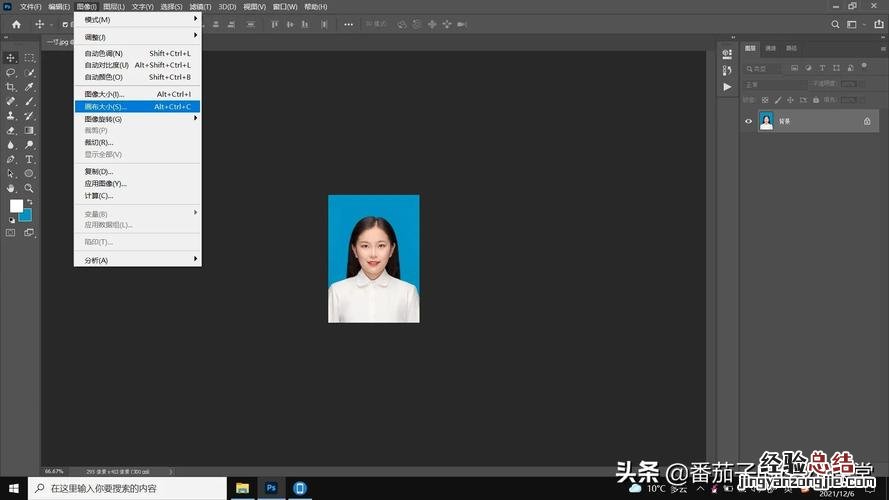Open the 滤镜(T) menu in menu bar

point(199,6)
